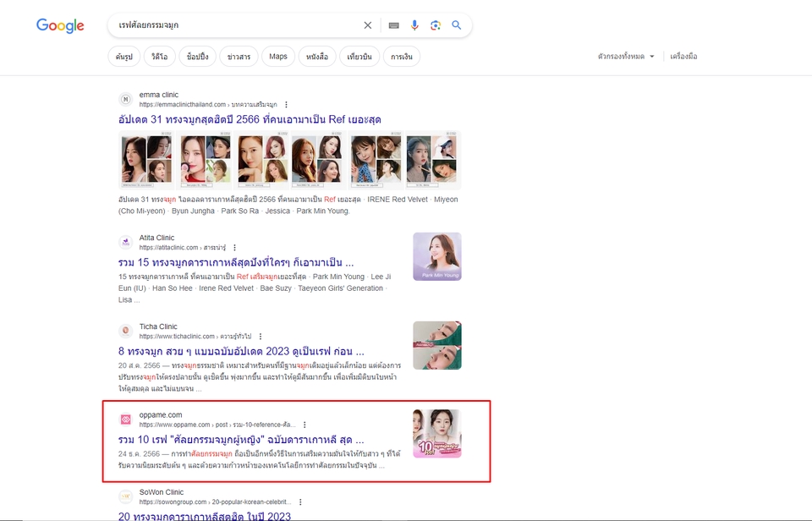Image resolution: width=812 pixels, height=521 pixels.
Task: Search by image using the Google Lens icon
Action: tap(436, 25)
